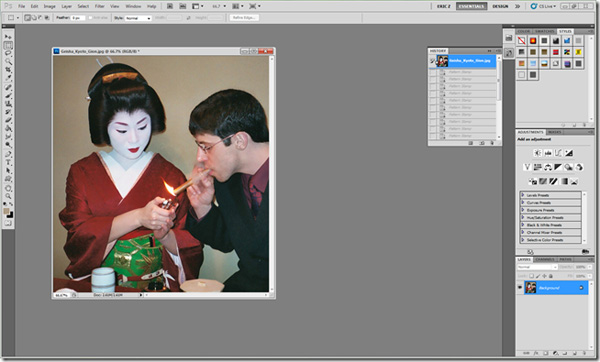The image size is (600, 362).
Task: Choose New selection mode in options bar
Action: pos(27,18)
